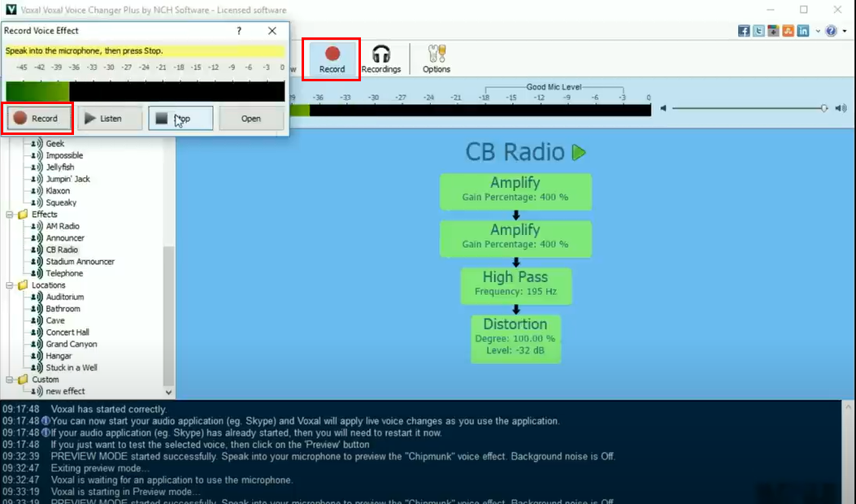Open the Help dropdown arrow
The height and width of the screenshot is (504, 856).
coord(845,31)
